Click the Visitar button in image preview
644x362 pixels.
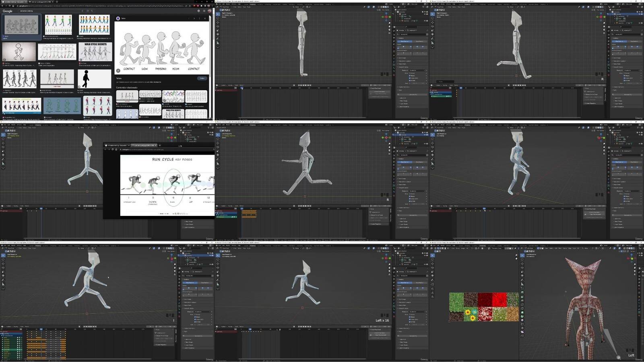point(202,78)
